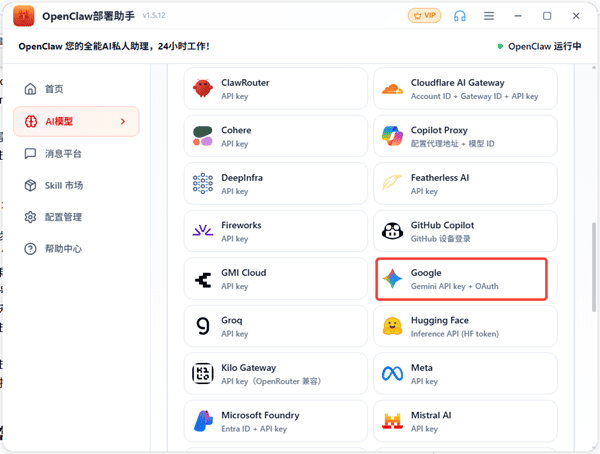This screenshot has width=600, height=454.
Task: Click the v1.5.12 version label
Action: (154, 15)
